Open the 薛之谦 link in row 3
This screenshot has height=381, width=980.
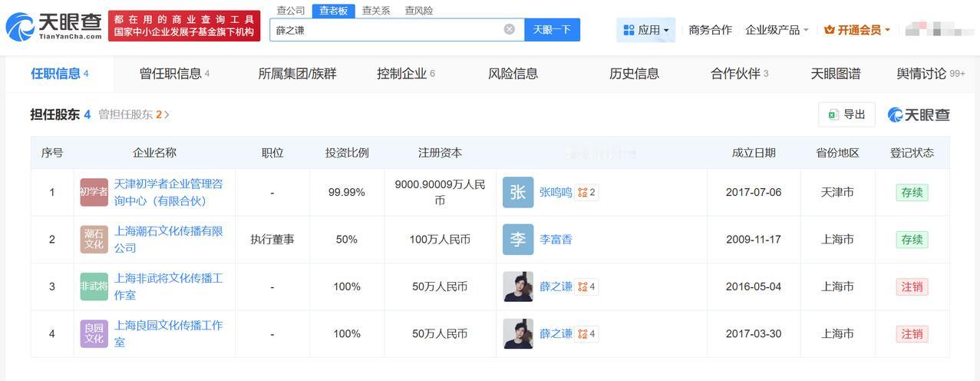[x=556, y=287]
